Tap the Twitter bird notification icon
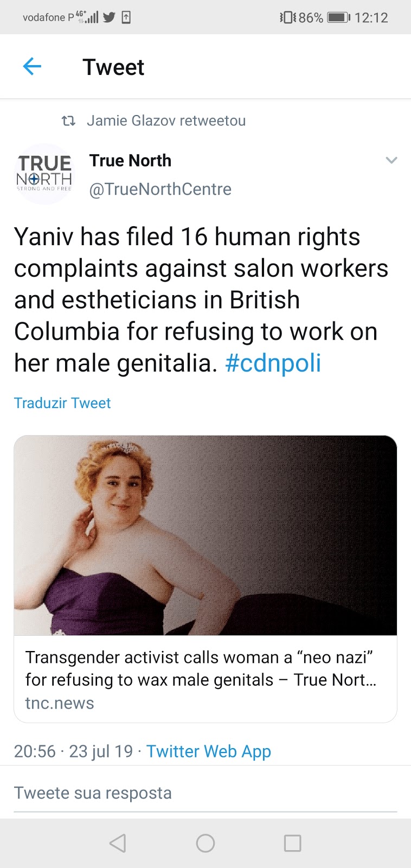Image resolution: width=411 pixels, height=868 pixels. 109,17
